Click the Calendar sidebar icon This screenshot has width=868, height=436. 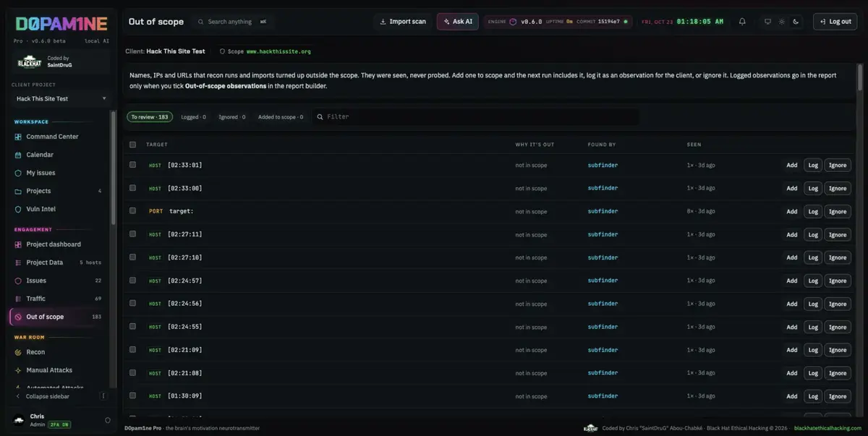19,155
